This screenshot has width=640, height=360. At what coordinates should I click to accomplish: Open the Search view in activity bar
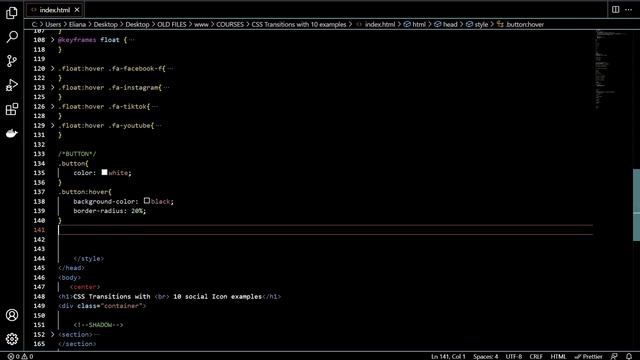click(12, 37)
